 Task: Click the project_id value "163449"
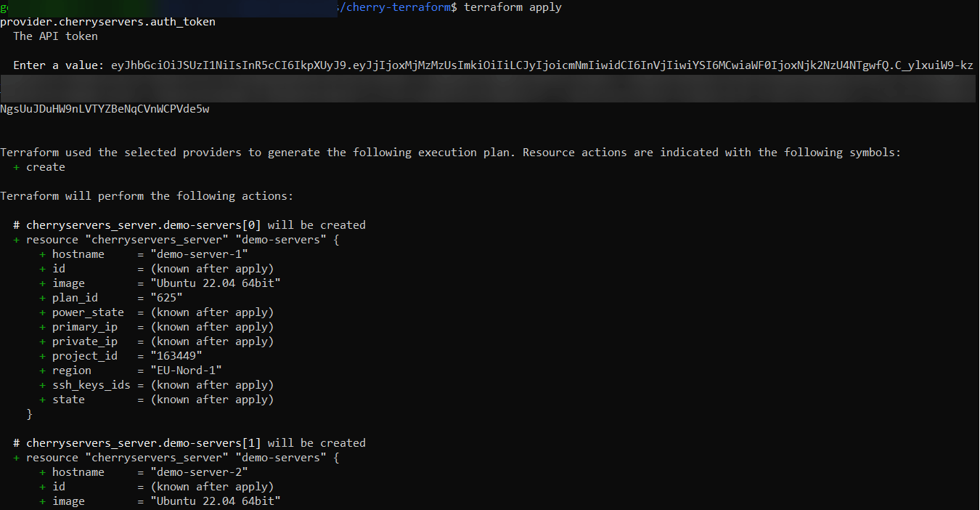[176, 356]
